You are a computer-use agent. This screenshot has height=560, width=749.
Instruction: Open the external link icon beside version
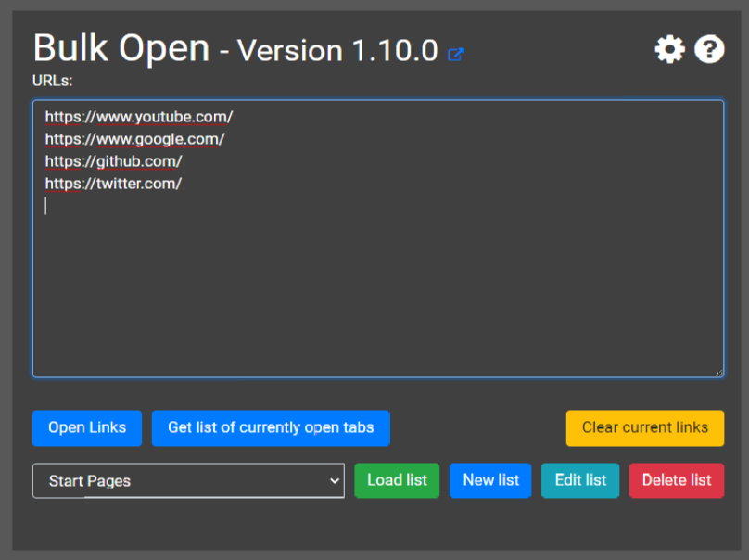click(x=455, y=54)
